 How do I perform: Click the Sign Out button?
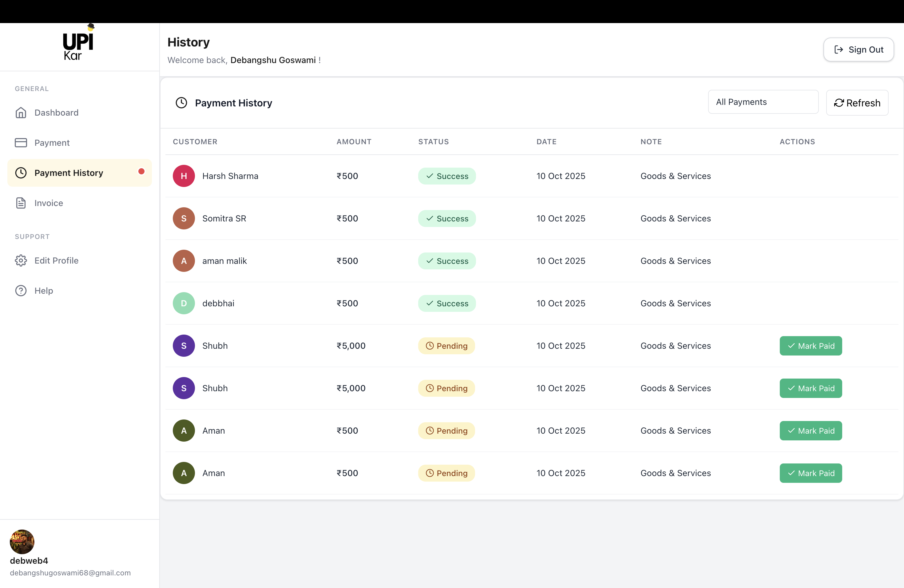tap(858, 50)
